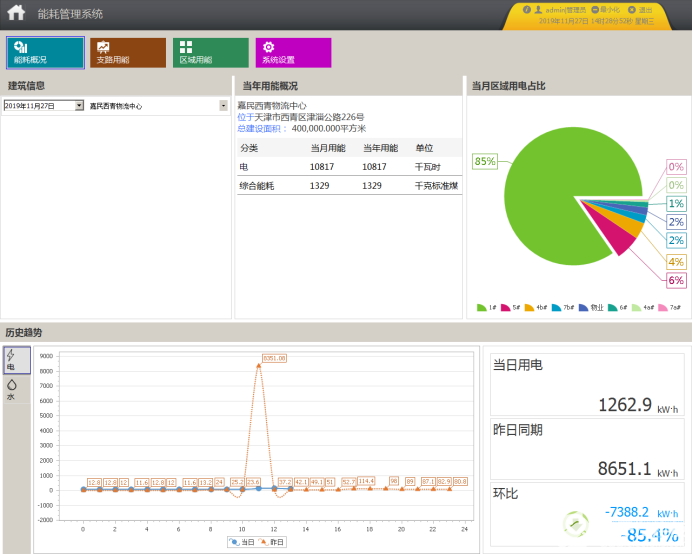The image size is (693, 554).
Task: Click the 当年用能 column header
Action: 380,148
